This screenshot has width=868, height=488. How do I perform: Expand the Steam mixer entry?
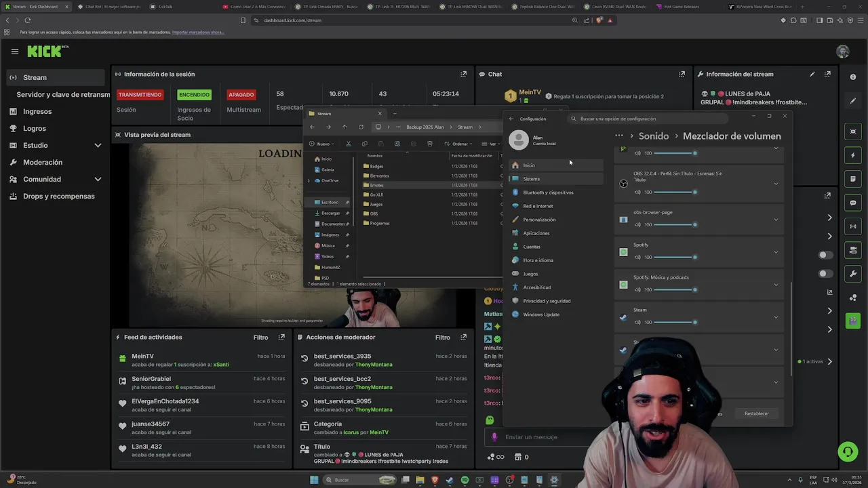(x=776, y=317)
